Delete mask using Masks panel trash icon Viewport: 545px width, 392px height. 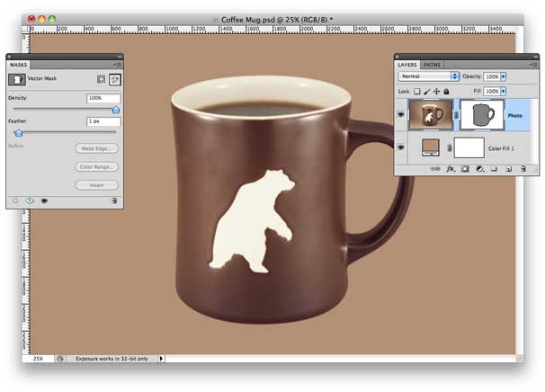tap(114, 200)
